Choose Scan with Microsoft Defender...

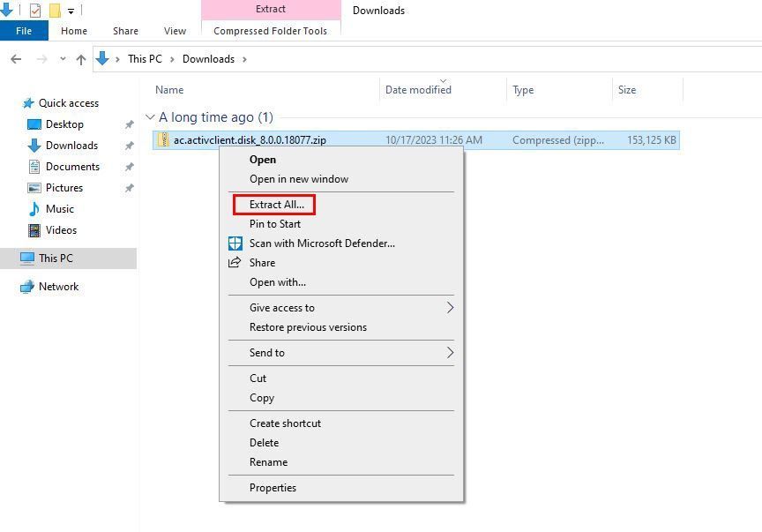(341, 244)
